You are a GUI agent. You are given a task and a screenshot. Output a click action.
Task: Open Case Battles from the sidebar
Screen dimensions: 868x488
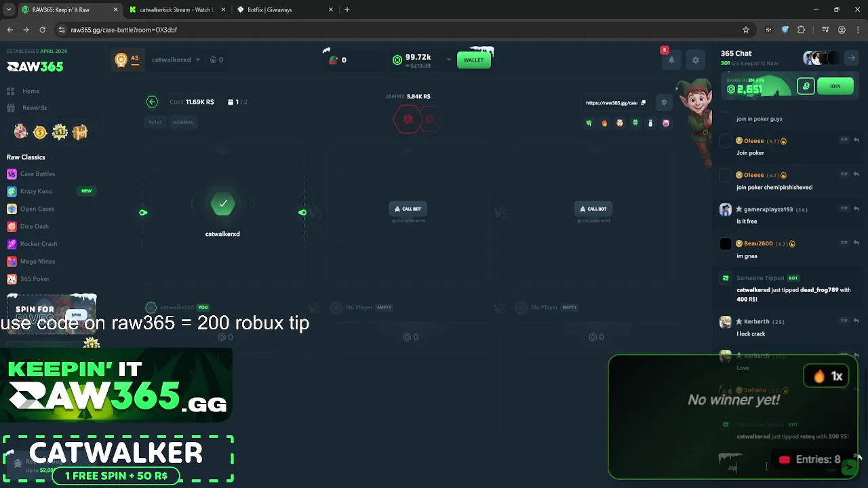click(31, 174)
